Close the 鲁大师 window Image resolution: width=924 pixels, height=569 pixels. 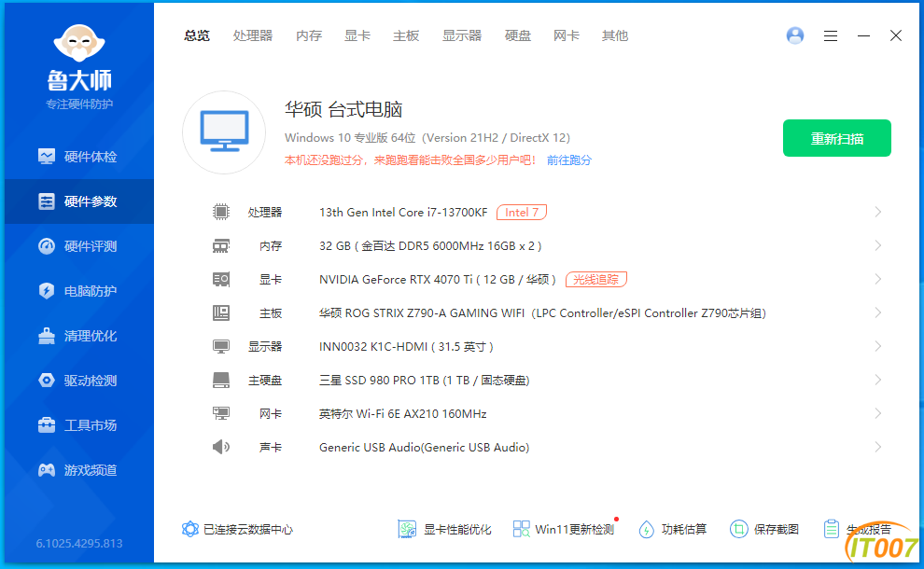pos(896,36)
